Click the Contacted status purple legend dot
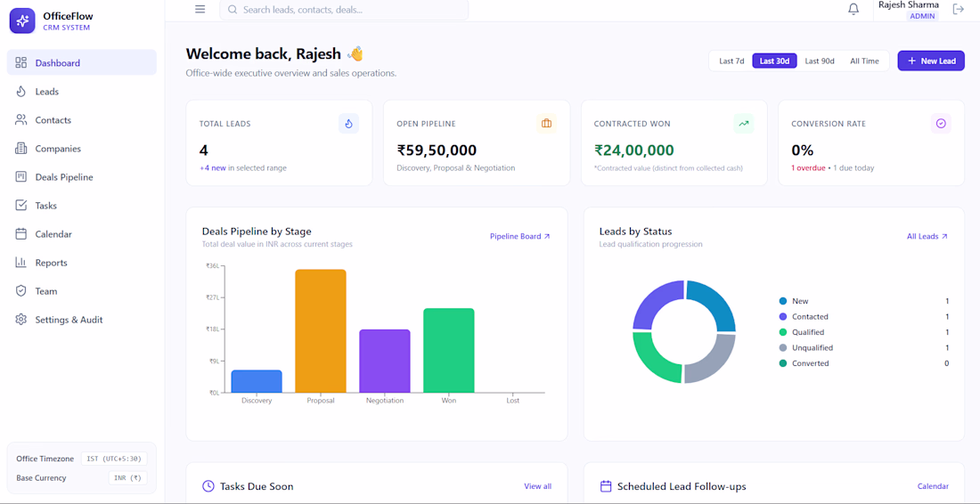Screen dimensions: 980x504 [782, 317]
